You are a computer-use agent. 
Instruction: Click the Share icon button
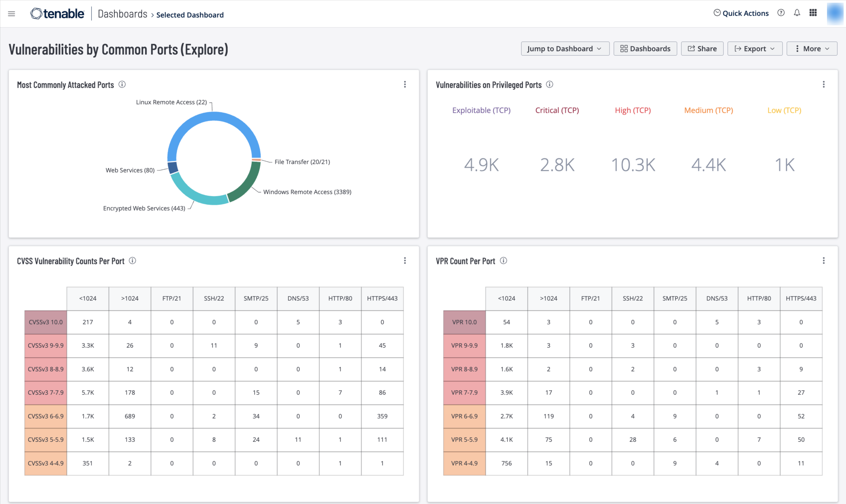coord(702,49)
